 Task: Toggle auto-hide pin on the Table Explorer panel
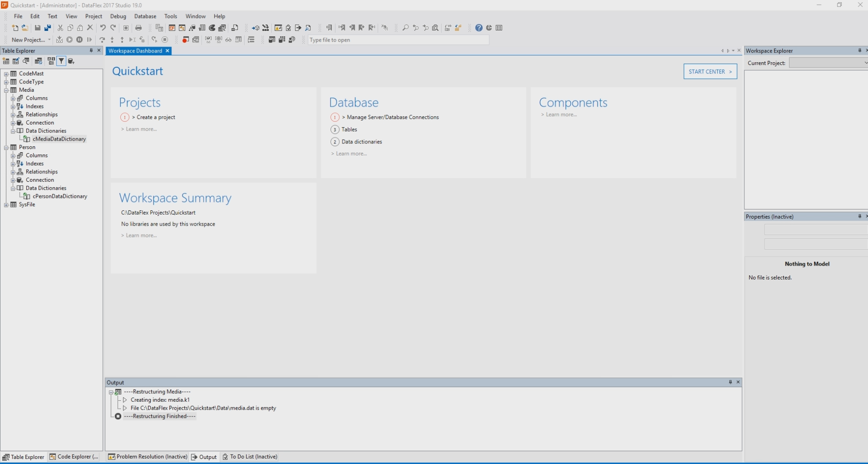point(91,51)
